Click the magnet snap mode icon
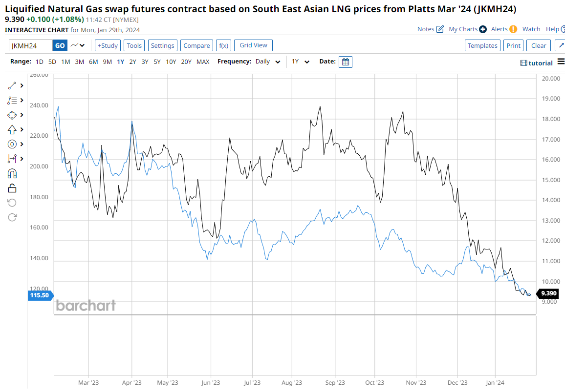 [12, 173]
